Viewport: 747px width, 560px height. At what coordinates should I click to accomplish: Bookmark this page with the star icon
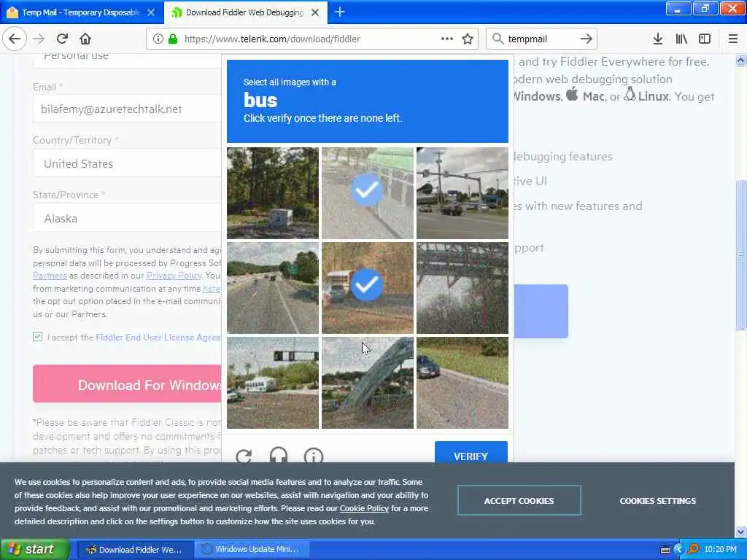click(468, 39)
